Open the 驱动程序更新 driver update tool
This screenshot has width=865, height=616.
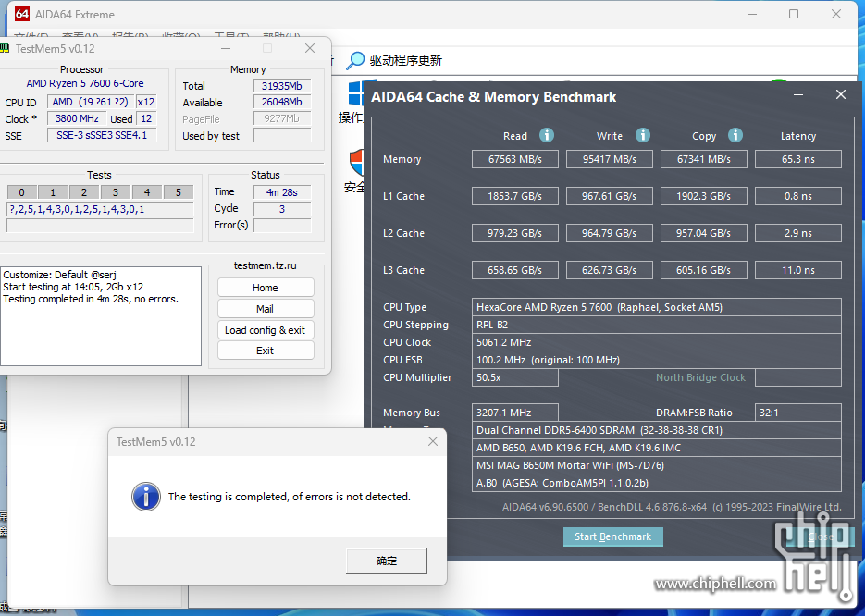pyautogui.click(x=394, y=60)
